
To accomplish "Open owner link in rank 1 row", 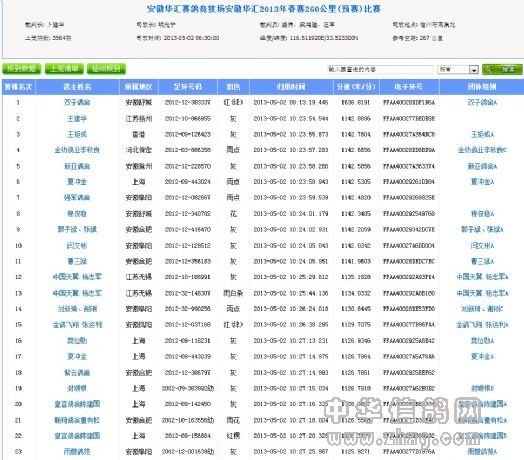I will pyautogui.click(x=77, y=102).
